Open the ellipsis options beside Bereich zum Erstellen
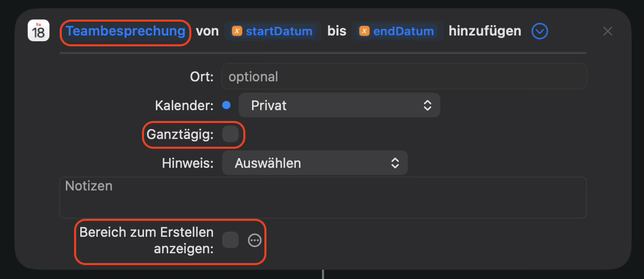 [x=255, y=240]
